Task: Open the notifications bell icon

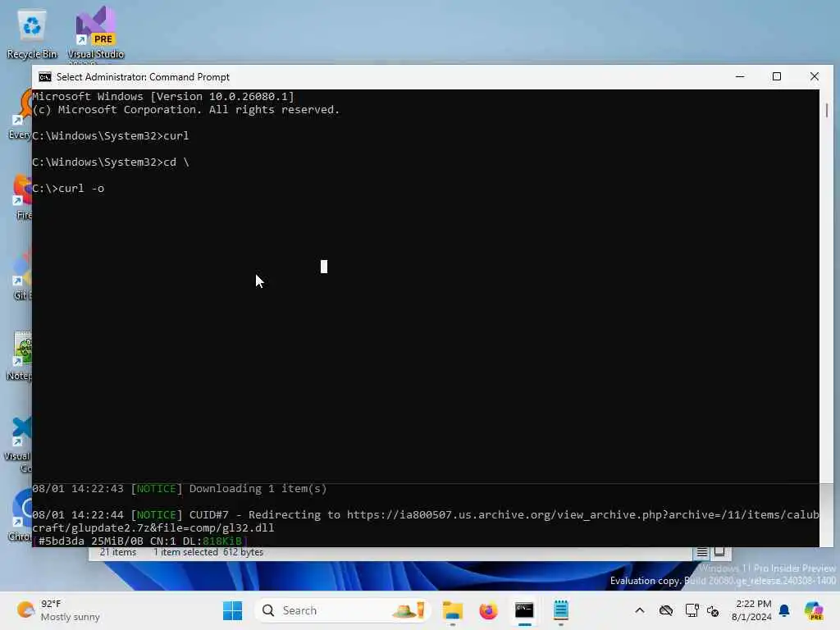Action: click(784, 610)
